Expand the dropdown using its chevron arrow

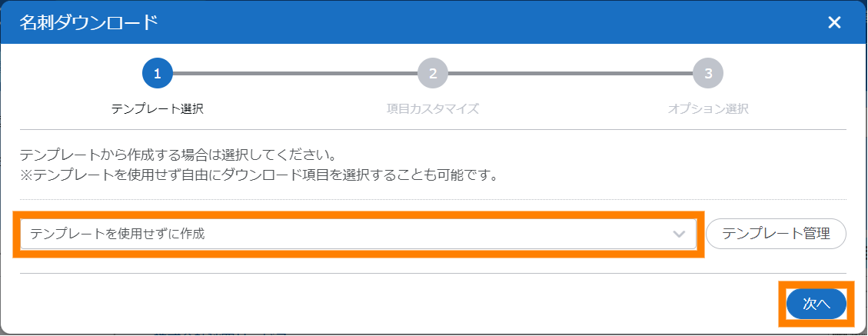coord(679,234)
